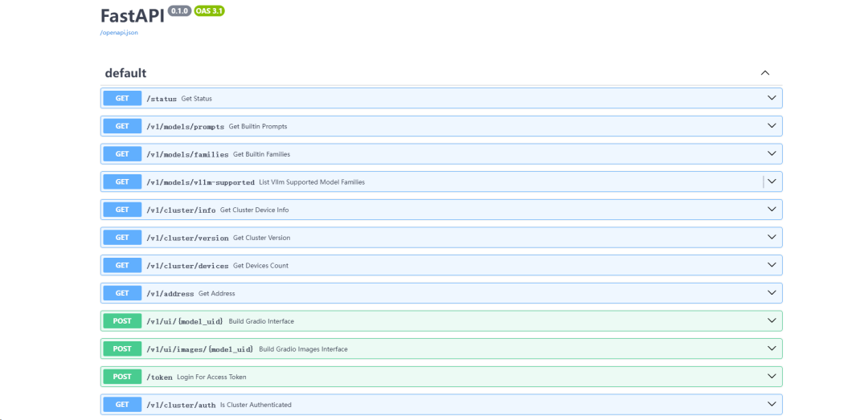Click the Get Address description
Image resolution: width=868 pixels, height=420 pixels.
pos(216,294)
